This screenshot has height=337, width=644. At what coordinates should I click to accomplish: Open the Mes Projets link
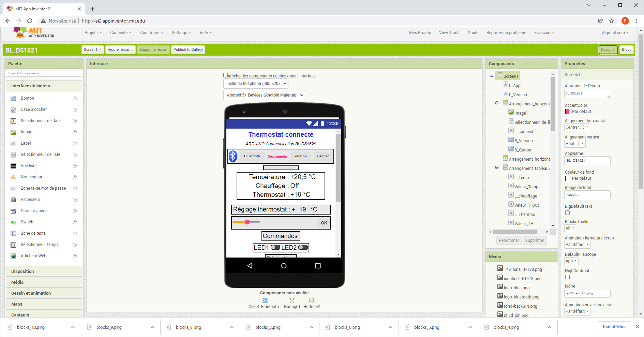click(420, 33)
